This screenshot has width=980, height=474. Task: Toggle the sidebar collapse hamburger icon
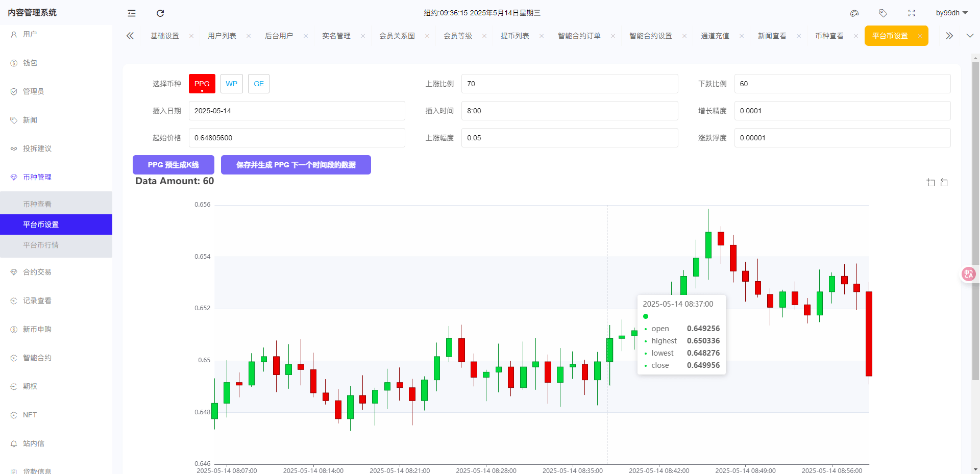[131, 13]
